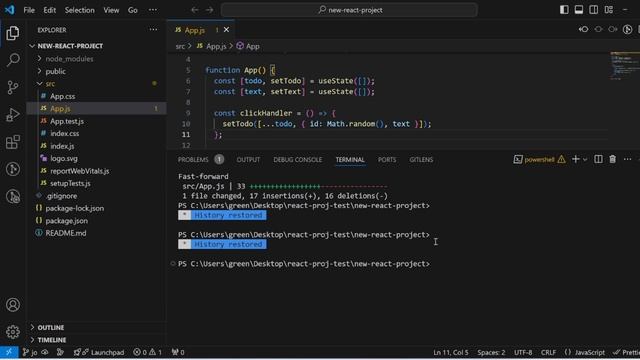640x360 pixels.
Task: Open the Selection menu
Action: tap(80, 10)
